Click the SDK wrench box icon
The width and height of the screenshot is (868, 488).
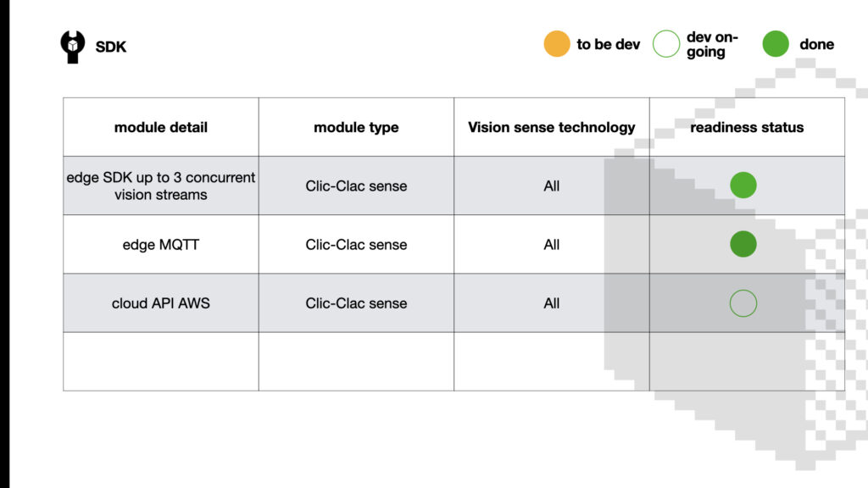coord(73,47)
